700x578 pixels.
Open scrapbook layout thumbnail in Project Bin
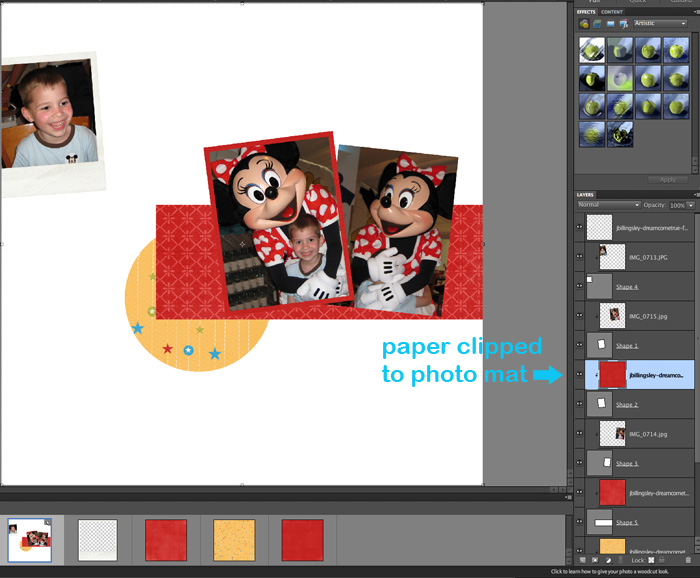point(29,540)
